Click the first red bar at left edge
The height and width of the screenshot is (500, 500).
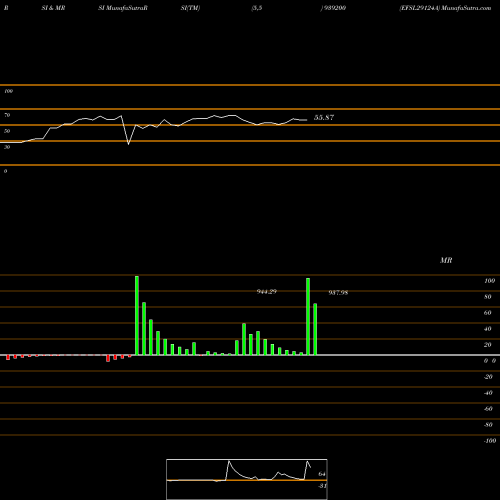click(8, 357)
